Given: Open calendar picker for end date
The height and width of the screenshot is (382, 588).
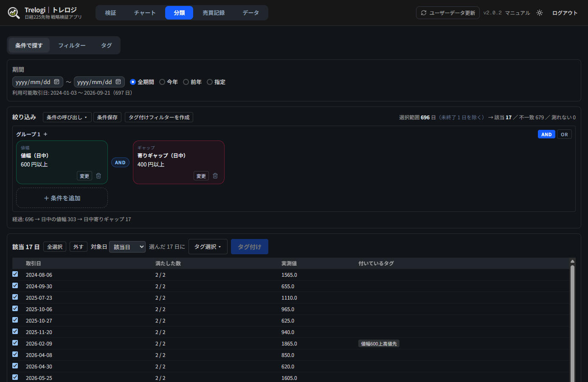Looking at the screenshot, I should click(x=118, y=82).
